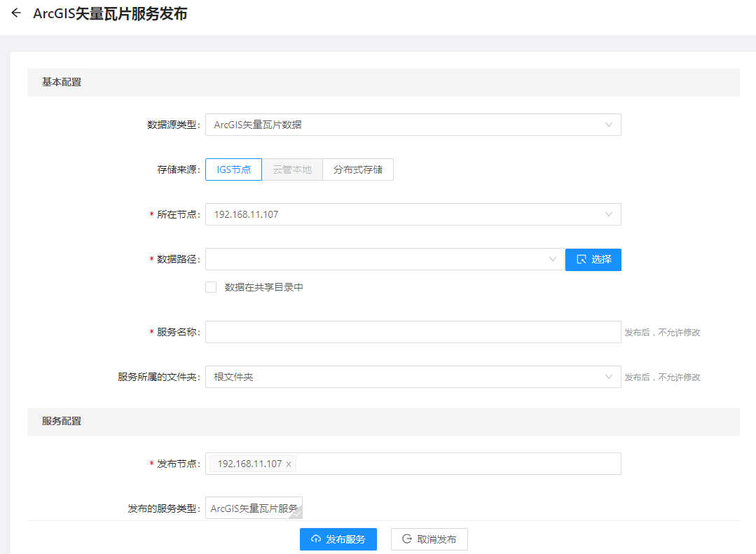This screenshot has height=554, width=756.
Task: Focus the 服务名称 input field
Action: tap(413, 332)
